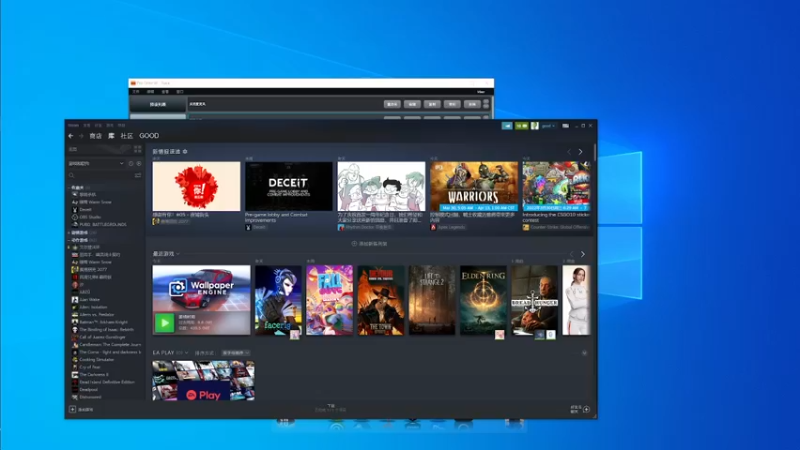Open the EA Play collection tile
Viewport: 800px width, 450px height.
click(203, 381)
